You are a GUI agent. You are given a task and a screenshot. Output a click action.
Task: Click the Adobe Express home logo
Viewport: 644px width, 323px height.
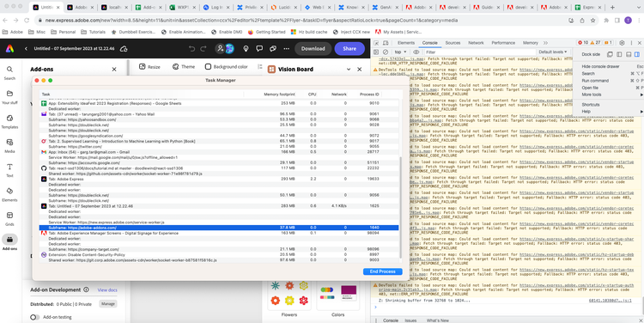coord(9,48)
